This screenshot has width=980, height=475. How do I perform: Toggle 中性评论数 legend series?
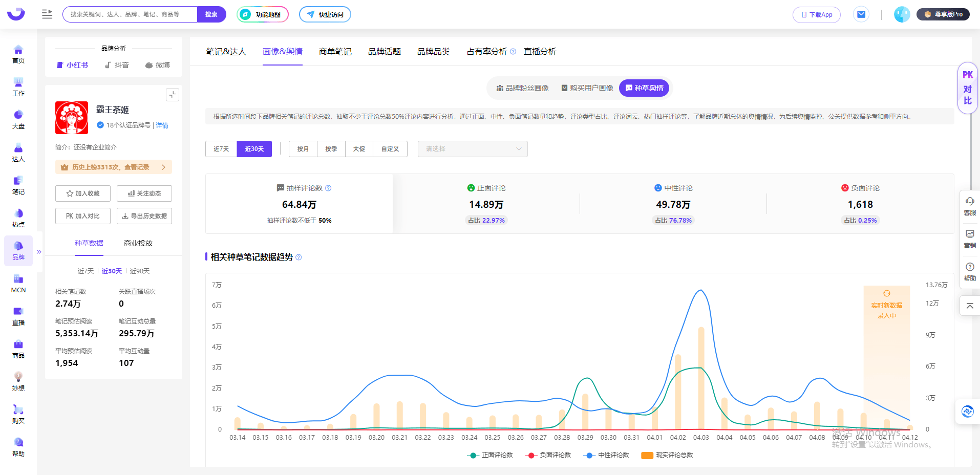pyautogui.click(x=606, y=455)
